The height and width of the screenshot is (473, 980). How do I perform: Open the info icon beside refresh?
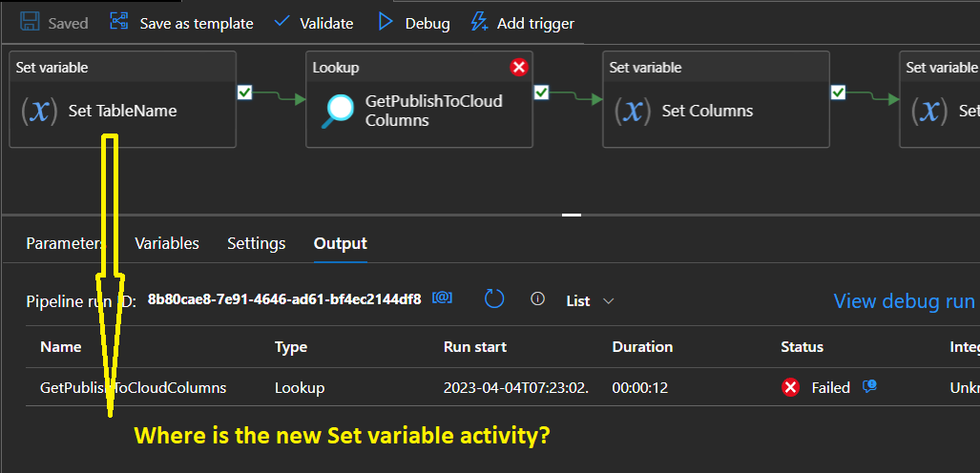click(537, 298)
